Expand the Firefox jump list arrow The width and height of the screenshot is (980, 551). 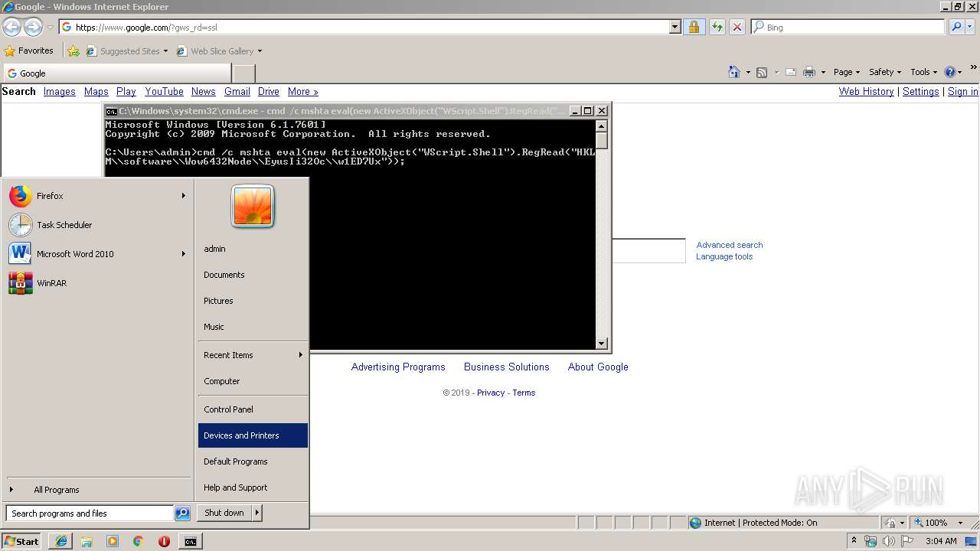[184, 196]
